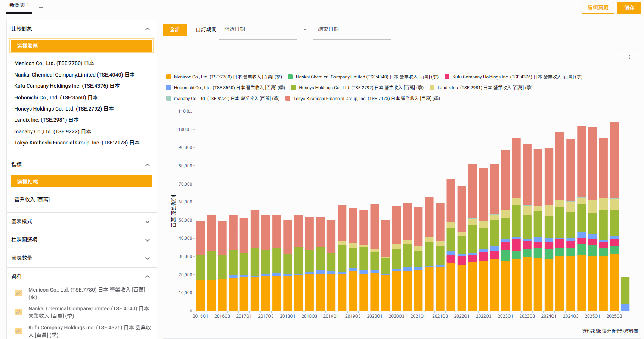644x339 pixels.
Task: Click the 開始日期 date input field
Action: [258, 29]
